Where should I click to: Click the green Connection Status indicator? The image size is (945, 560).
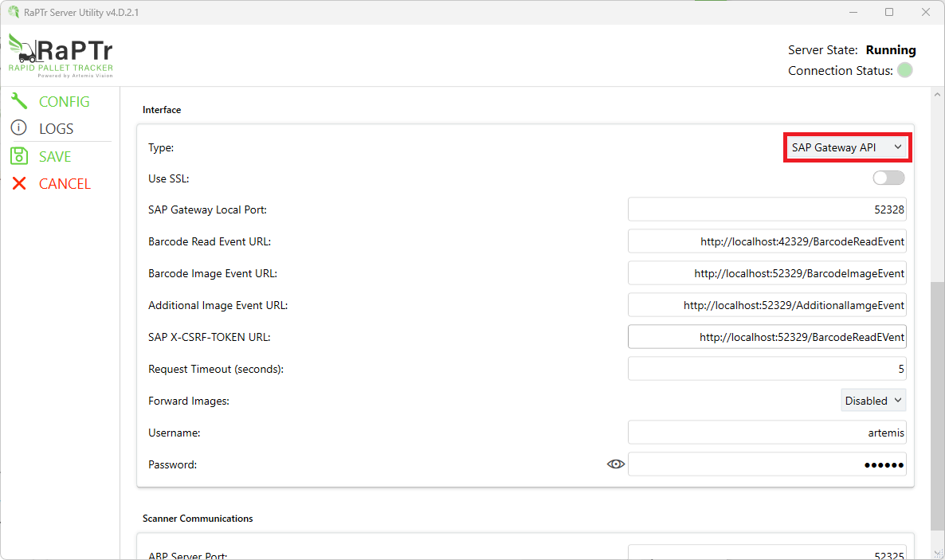coord(904,70)
